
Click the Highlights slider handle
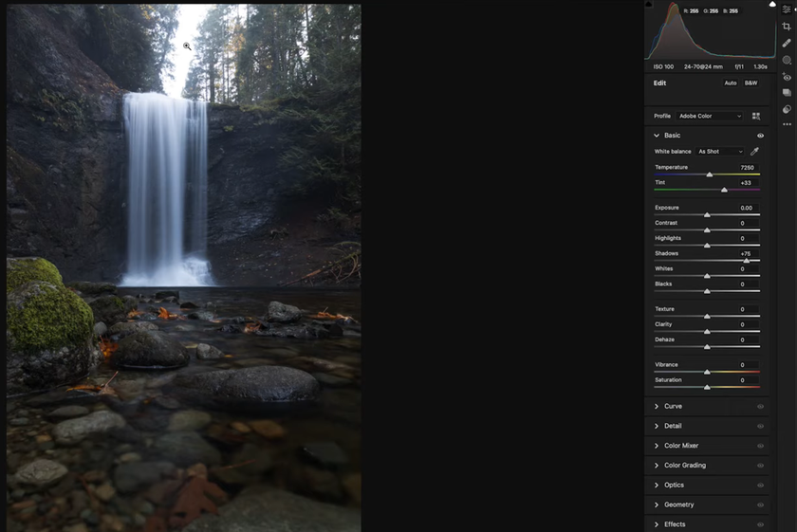pyautogui.click(x=707, y=246)
